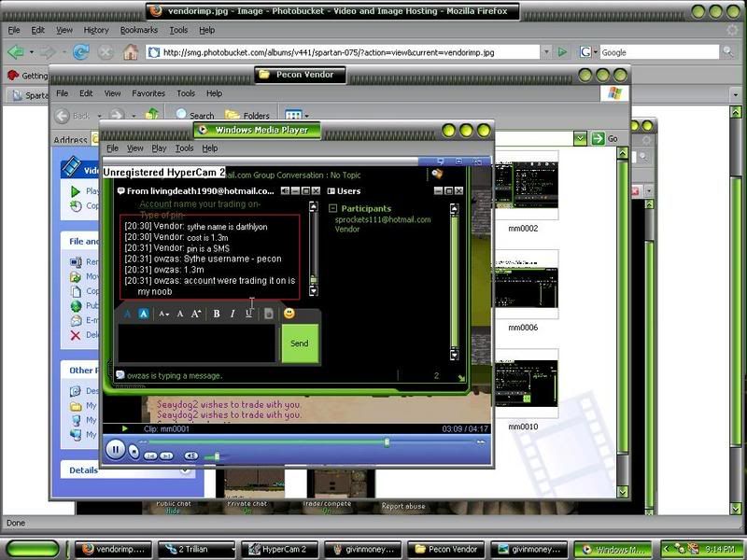
Task: Adjust the Media Player volume slider
Action: pos(217,456)
